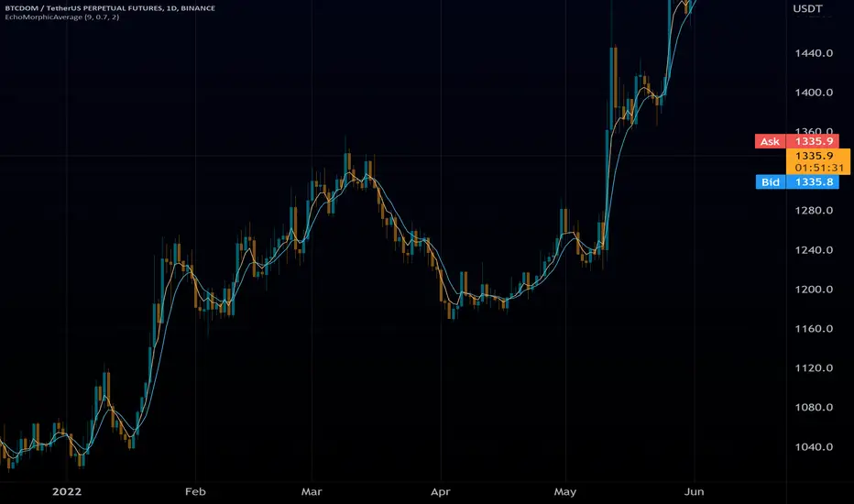Image resolution: width=854 pixels, height=504 pixels.
Task: Select the EchoMorphicAverage (9, 0.7, 2) indicator label
Action: click(62, 16)
